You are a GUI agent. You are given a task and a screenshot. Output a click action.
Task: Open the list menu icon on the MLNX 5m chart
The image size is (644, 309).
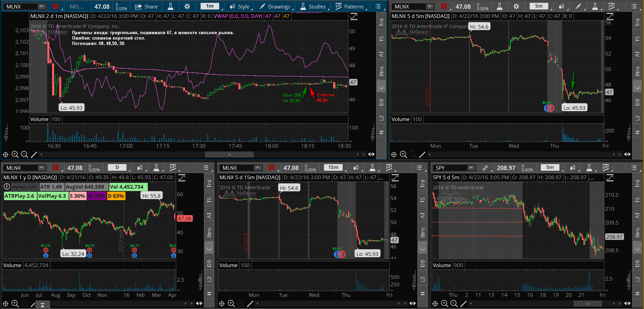634,6
